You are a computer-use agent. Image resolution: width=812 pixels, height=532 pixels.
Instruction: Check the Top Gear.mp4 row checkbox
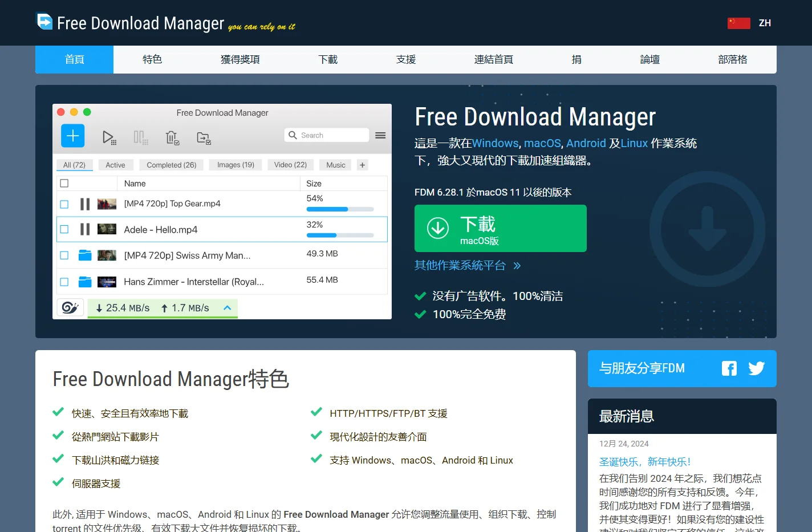[x=64, y=204]
